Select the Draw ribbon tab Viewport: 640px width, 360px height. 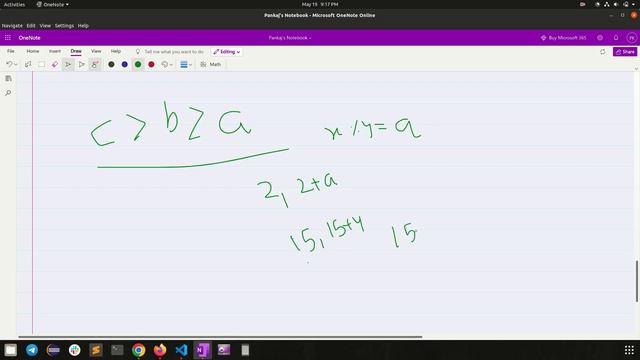pos(76,51)
